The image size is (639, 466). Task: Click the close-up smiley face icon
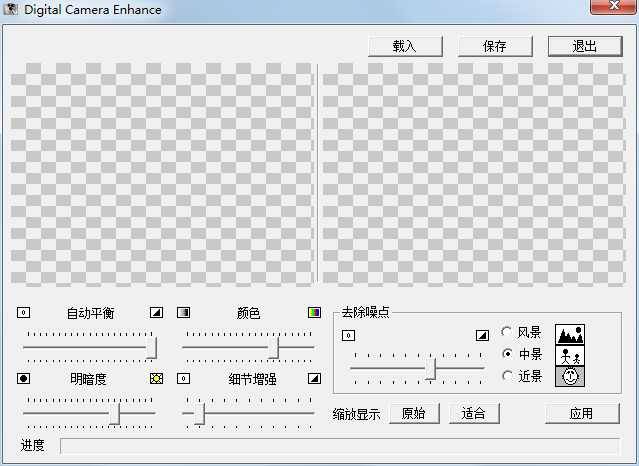tap(569, 377)
